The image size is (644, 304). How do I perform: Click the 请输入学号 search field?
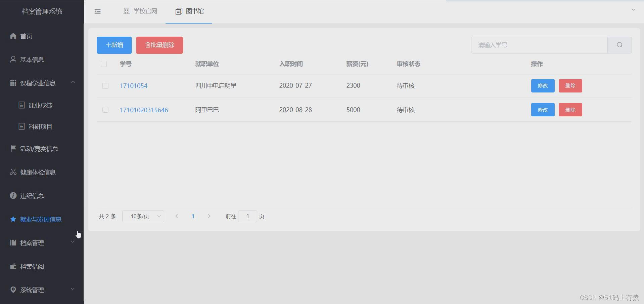(x=539, y=45)
